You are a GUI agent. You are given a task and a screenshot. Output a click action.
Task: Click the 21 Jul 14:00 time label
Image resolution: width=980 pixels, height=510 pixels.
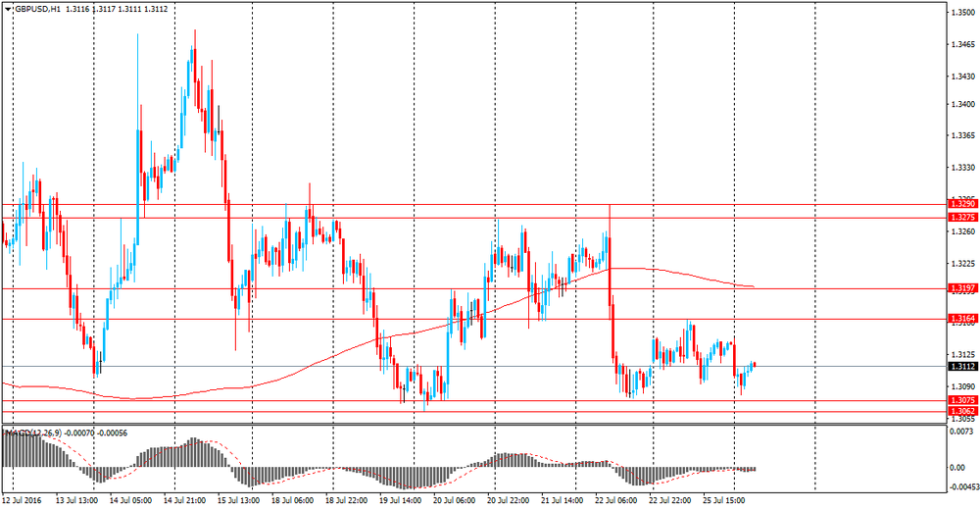[562, 500]
